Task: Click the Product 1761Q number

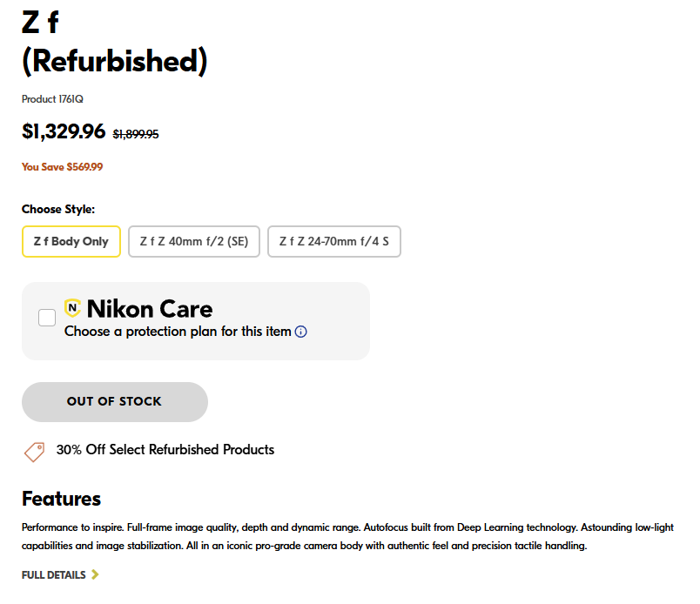Action: (x=52, y=99)
